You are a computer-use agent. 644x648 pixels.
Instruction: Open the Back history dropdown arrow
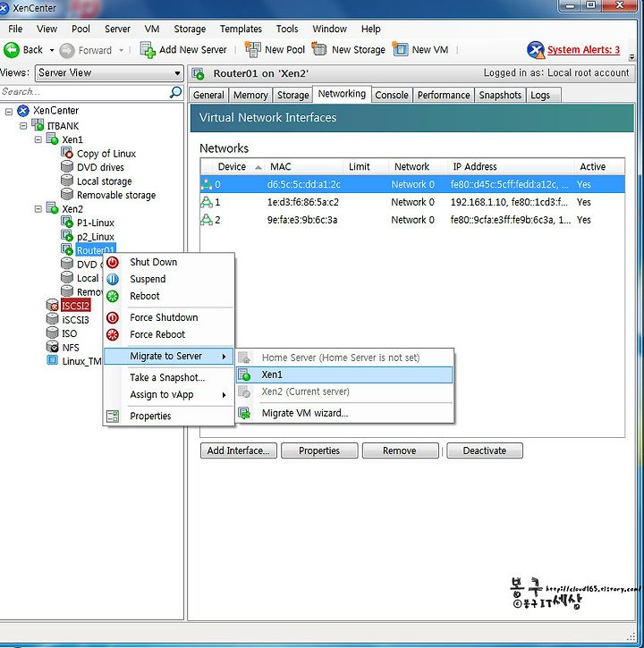[x=52, y=50]
